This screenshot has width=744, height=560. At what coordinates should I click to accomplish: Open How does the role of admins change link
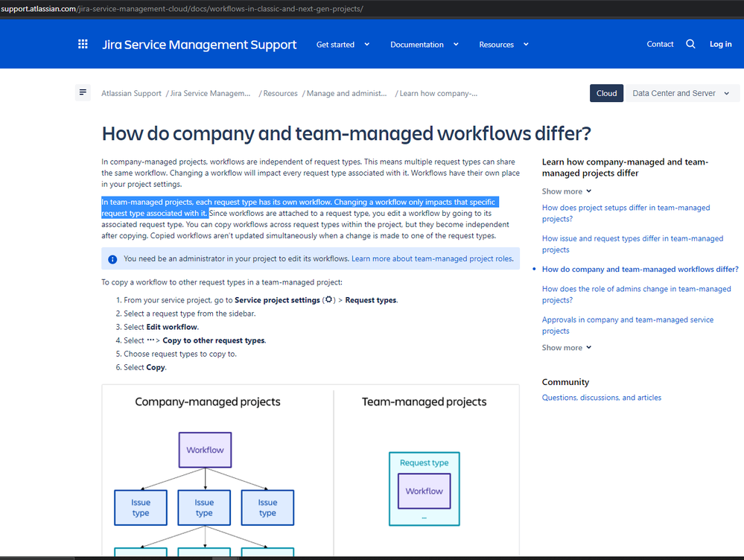636,294
